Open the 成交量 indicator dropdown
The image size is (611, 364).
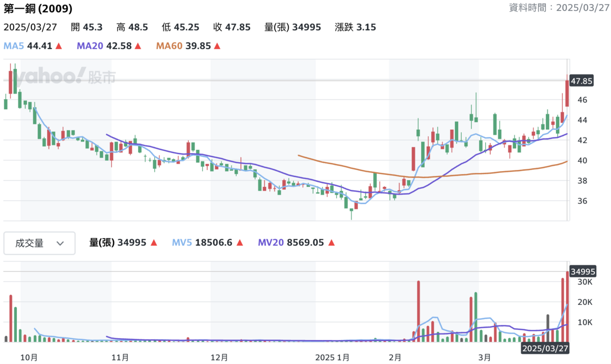pos(40,243)
